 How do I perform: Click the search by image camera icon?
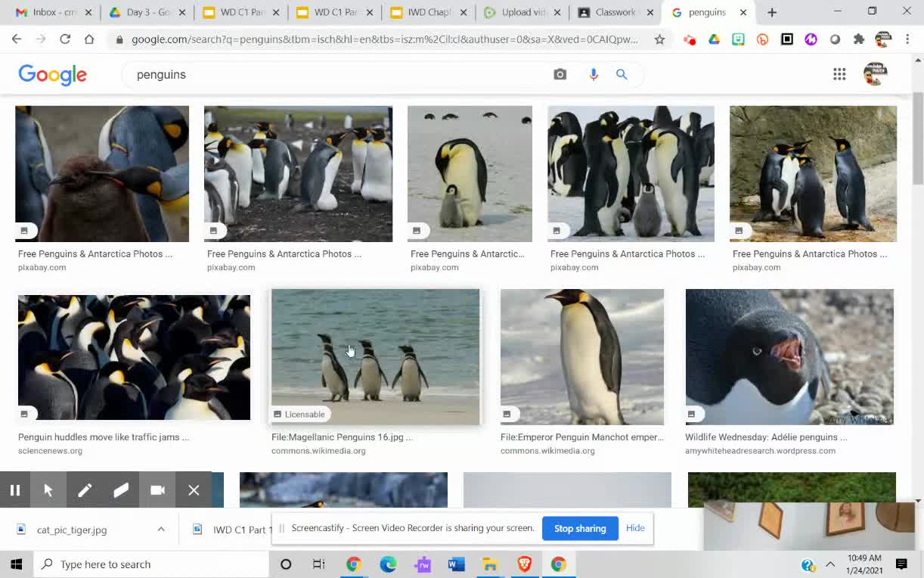tap(560, 74)
